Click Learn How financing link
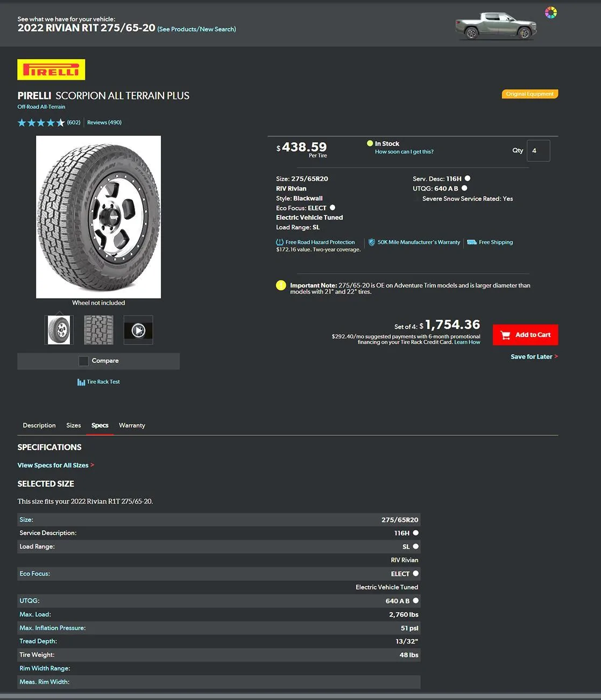This screenshot has height=700, width=601. tap(467, 342)
